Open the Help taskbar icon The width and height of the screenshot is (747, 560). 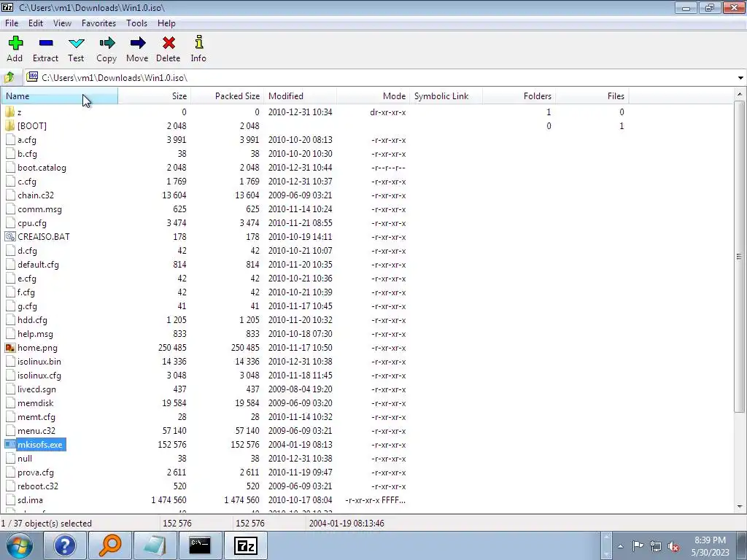click(x=64, y=545)
